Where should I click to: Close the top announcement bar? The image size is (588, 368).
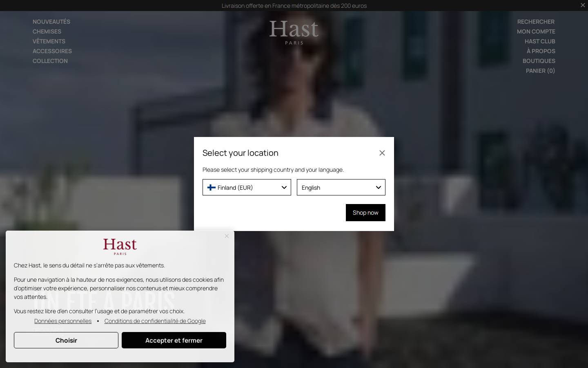click(583, 5)
